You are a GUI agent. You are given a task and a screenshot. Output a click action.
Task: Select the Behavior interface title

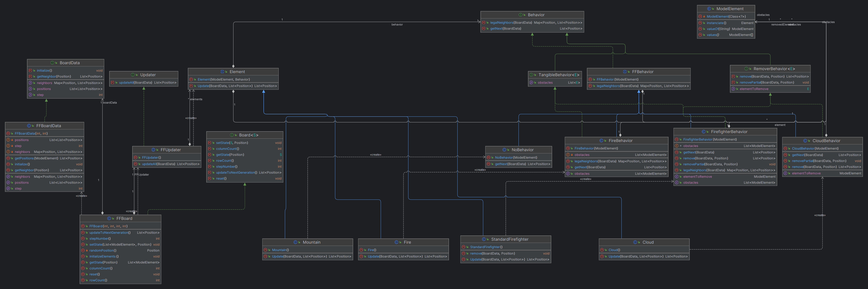536,15
